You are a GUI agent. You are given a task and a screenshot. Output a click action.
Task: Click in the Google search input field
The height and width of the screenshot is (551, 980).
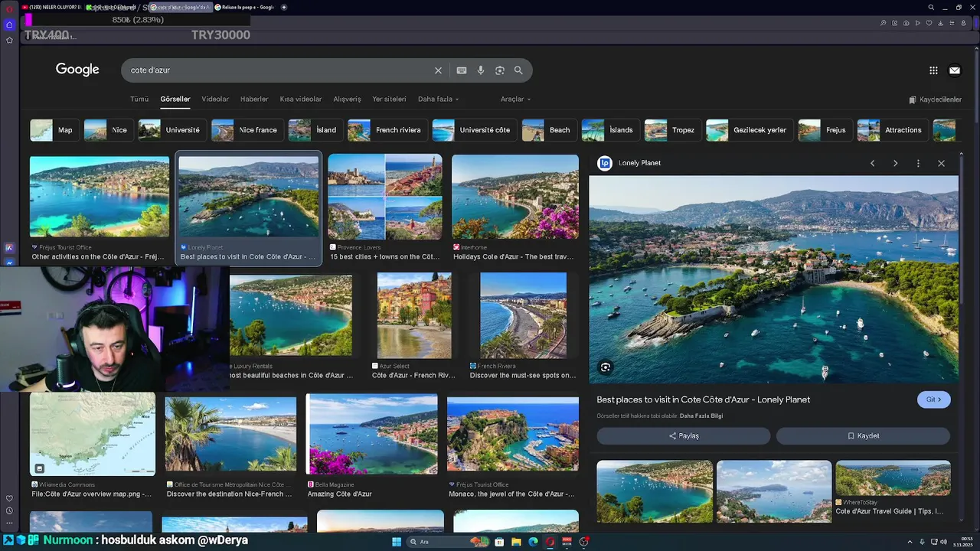pyautogui.click(x=279, y=70)
